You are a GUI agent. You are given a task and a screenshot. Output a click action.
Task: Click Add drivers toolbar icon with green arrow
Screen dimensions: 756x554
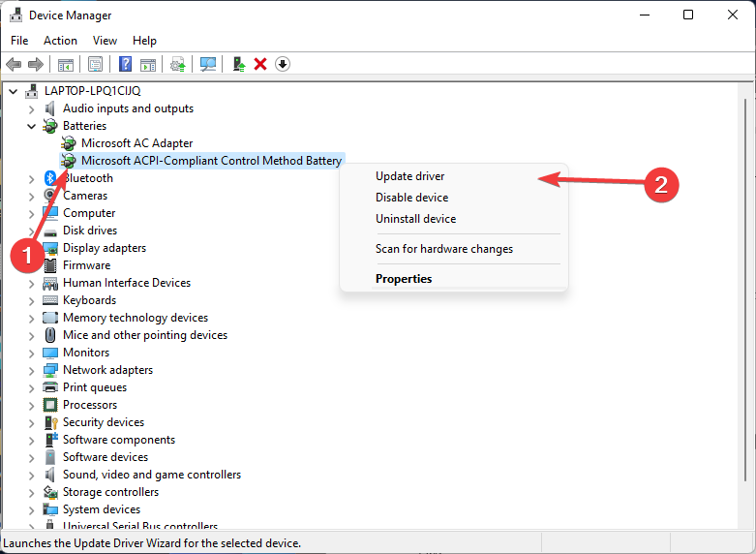click(x=238, y=64)
